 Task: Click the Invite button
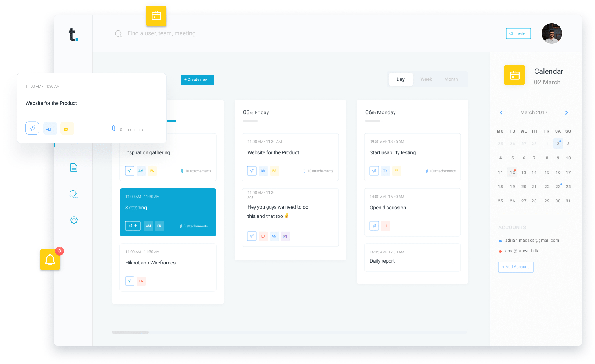(518, 34)
